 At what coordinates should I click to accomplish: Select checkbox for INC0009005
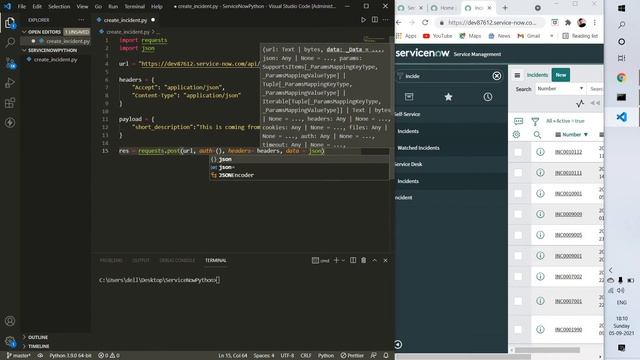518,235
